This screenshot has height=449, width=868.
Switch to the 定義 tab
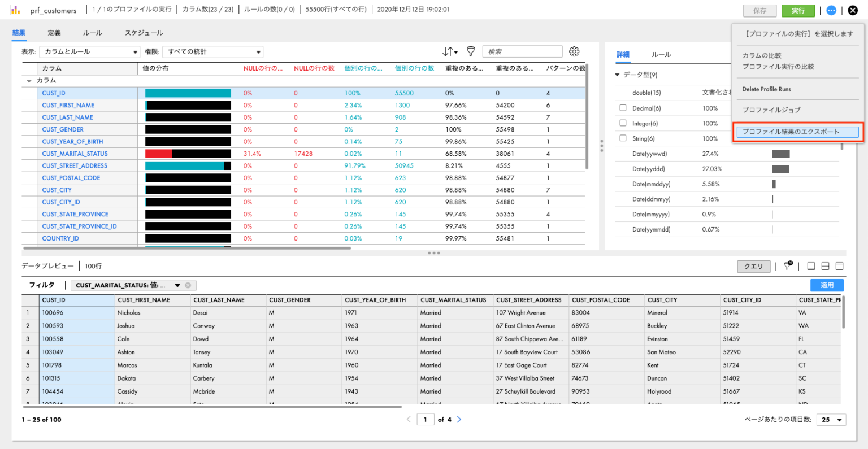54,33
